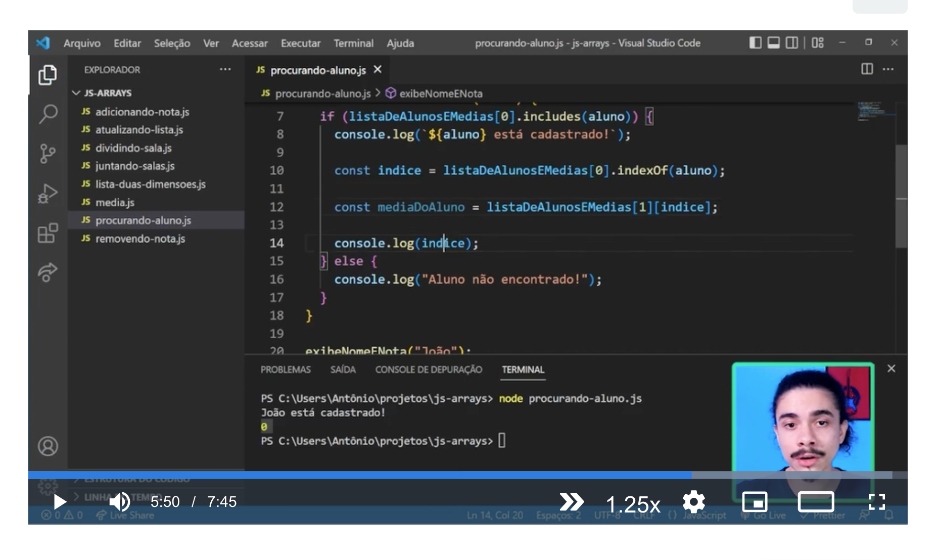This screenshot has height=560, width=938.
Task: Open editor More Actions ellipsis
Action: click(x=888, y=69)
